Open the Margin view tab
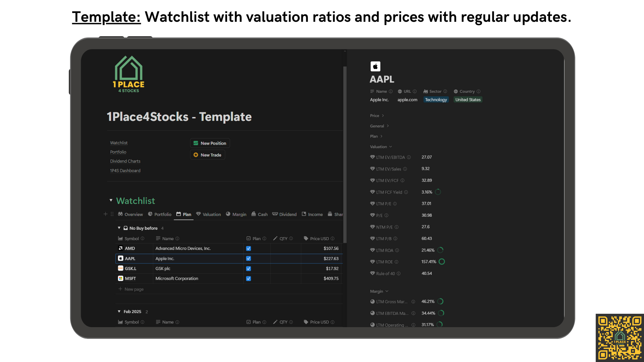Image resolution: width=644 pixels, height=362 pixels. pyautogui.click(x=236, y=214)
